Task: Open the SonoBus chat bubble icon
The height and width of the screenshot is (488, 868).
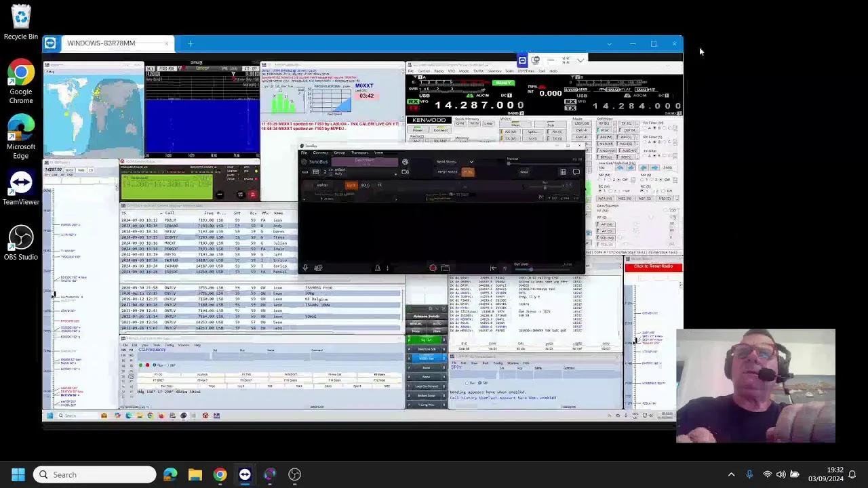Action: (576, 172)
